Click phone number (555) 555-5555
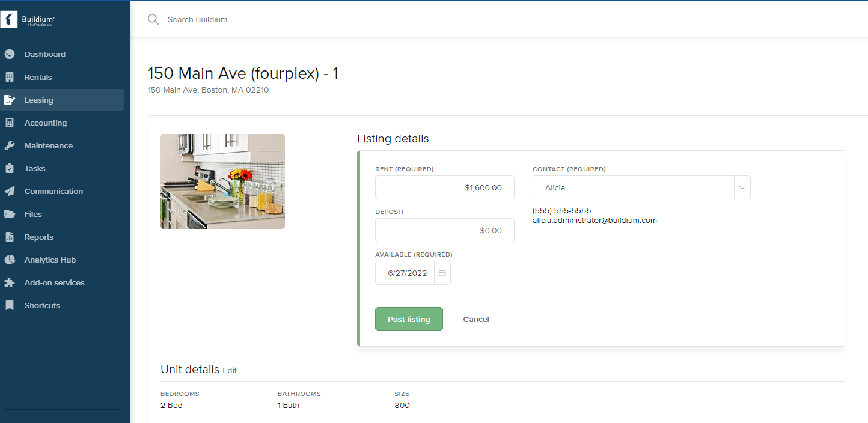The width and height of the screenshot is (868, 423). click(562, 211)
